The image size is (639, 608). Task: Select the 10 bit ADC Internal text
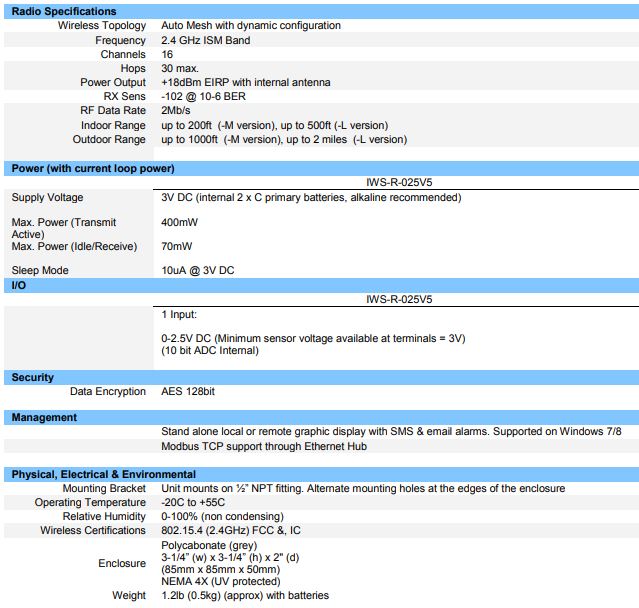tap(210, 350)
